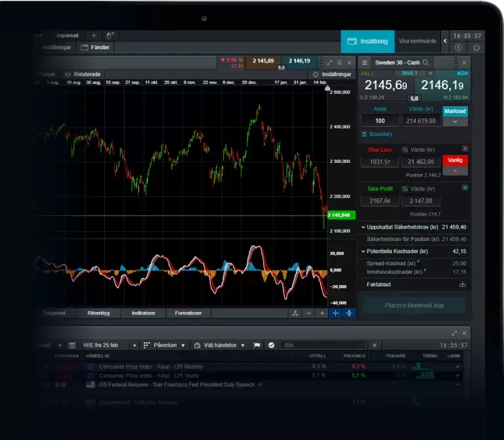Disable Stop Loss with its red toggle

465,149
